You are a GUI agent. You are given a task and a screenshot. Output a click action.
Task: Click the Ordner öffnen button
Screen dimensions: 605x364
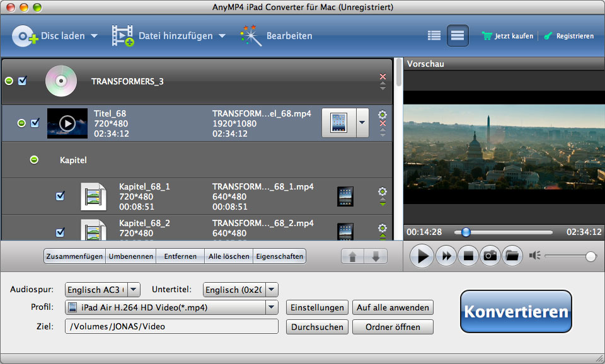pos(393,327)
